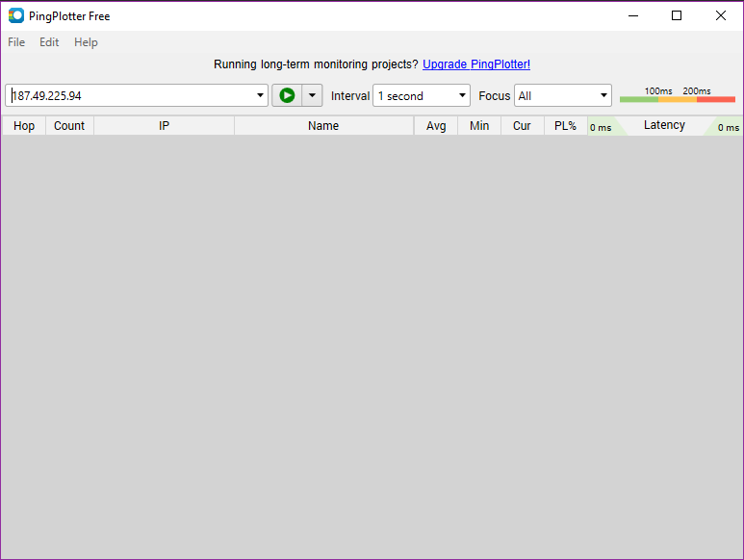This screenshot has width=744, height=560.
Task: Click the IP column header
Action: click(x=164, y=126)
